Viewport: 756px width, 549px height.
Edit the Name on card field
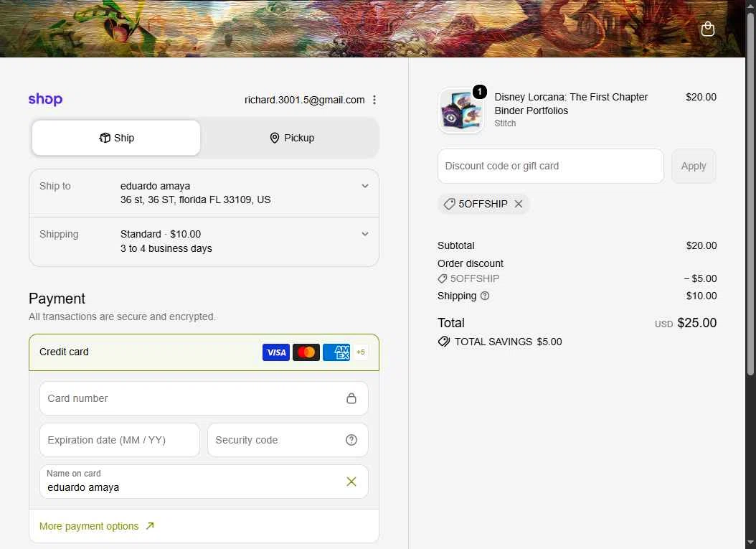pos(204,482)
